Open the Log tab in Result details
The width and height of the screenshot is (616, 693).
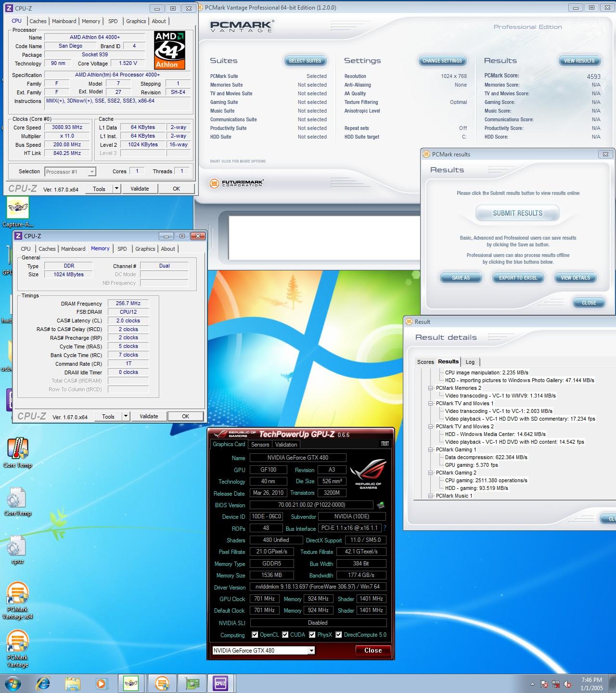tap(470, 362)
